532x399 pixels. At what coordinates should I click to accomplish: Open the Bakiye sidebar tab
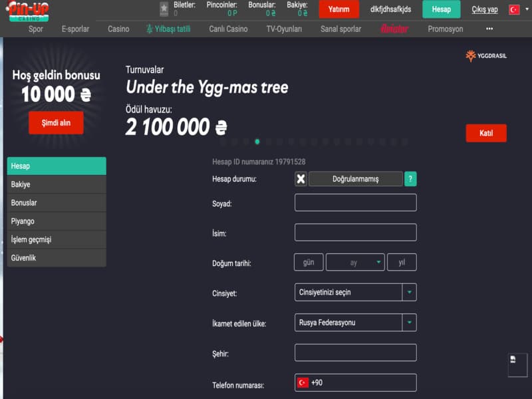pos(57,184)
